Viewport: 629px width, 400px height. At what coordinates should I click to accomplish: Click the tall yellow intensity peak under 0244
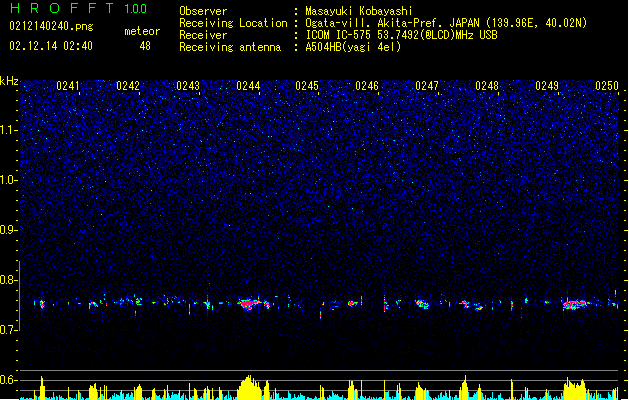[249, 388]
